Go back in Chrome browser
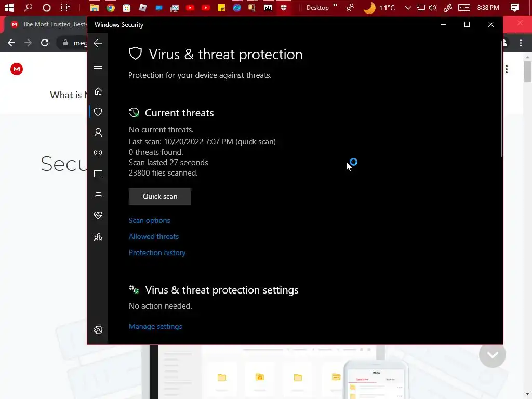532x399 pixels. [11, 43]
